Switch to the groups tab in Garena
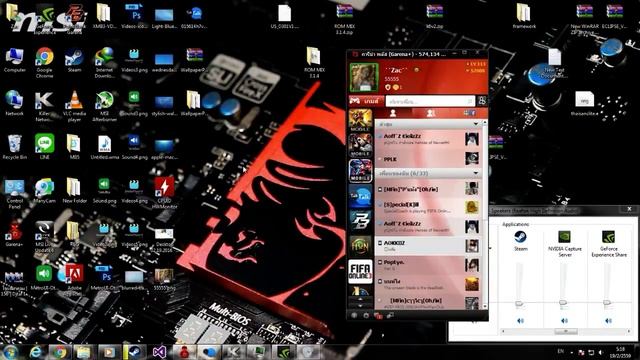Viewport: 640px width, 360px height. pyautogui.click(x=430, y=113)
